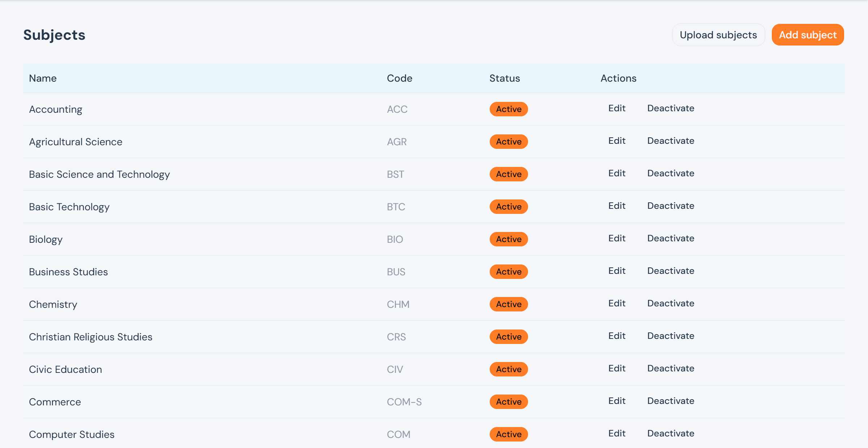Click the Name column header
Image resolution: width=868 pixels, height=448 pixels.
click(x=43, y=78)
